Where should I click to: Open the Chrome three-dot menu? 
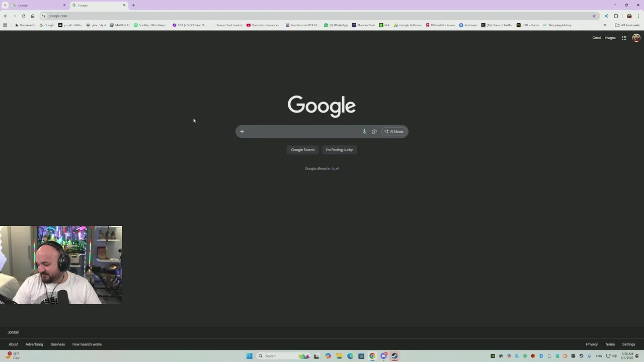(x=638, y=16)
